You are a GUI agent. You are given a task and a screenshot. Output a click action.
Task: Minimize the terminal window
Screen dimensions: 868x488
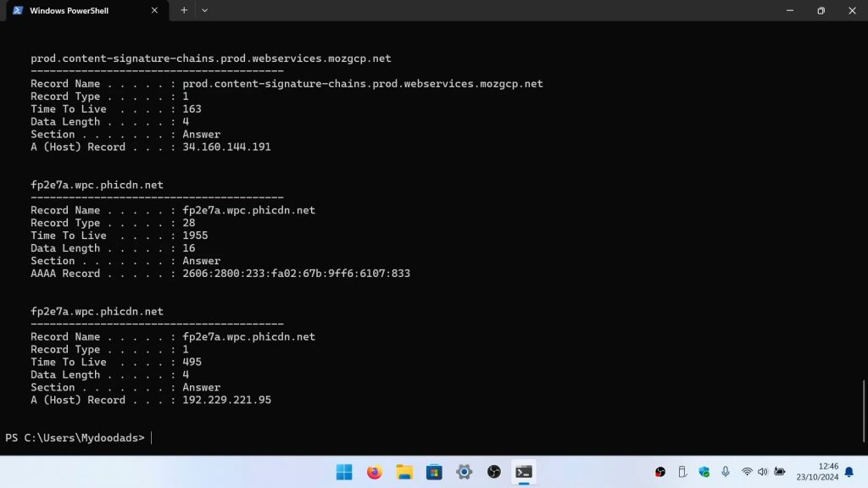tap(790, 10)
